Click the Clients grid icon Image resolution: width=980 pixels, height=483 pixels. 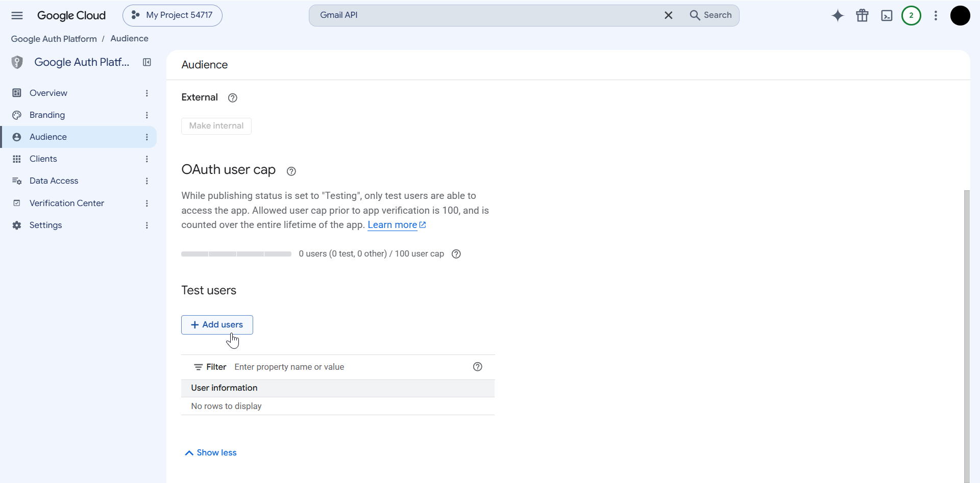(17, 159)
